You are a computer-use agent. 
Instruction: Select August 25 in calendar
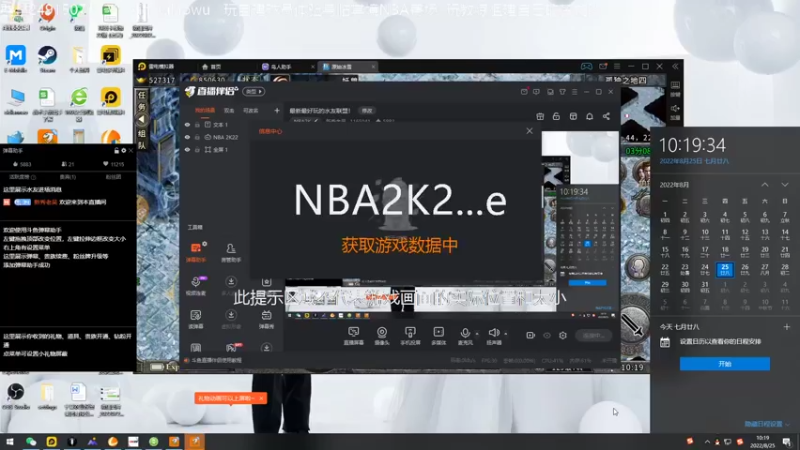[724, 269]
